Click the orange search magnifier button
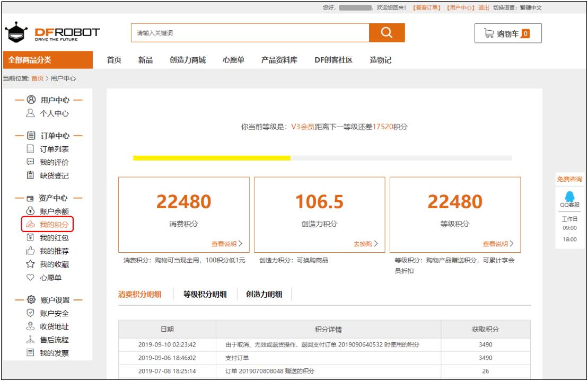Screen dimensions: 588x381 pos(387,33)
